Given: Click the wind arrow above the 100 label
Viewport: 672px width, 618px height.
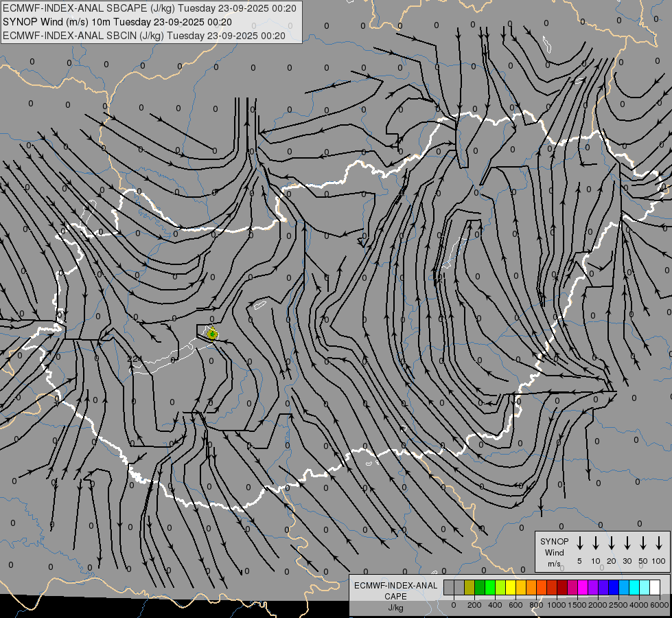Looking at the screenshot, I should 659,543.
